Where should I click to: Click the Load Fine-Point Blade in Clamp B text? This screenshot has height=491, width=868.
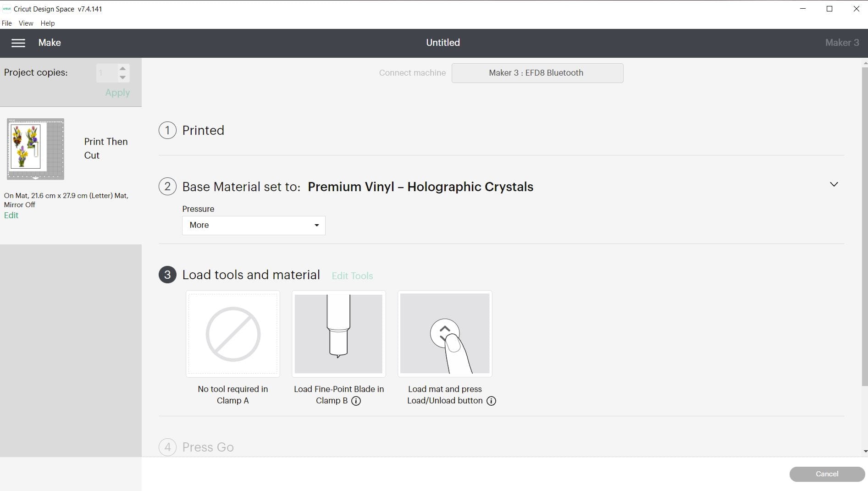click(x=339, y=395)
